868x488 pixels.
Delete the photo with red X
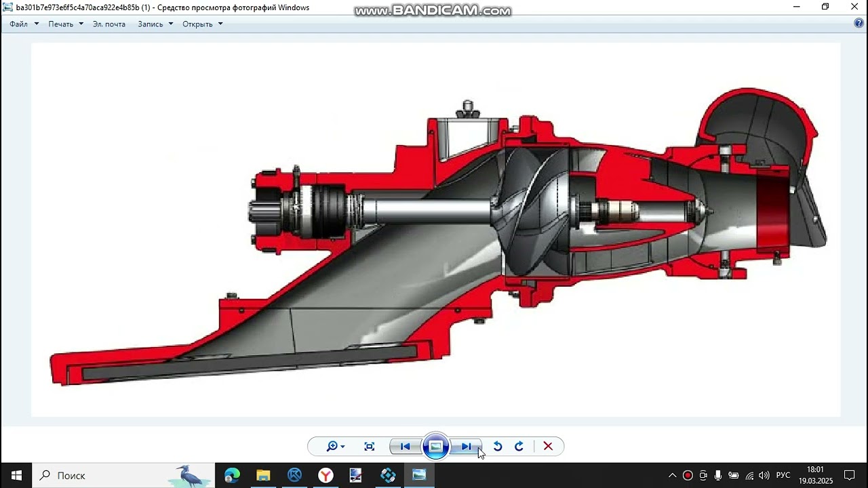click(x=548, y=446)
